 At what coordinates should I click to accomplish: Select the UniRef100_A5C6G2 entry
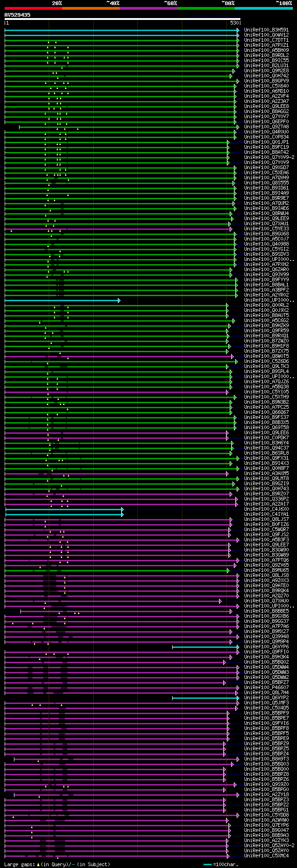(x=266, y=321)
